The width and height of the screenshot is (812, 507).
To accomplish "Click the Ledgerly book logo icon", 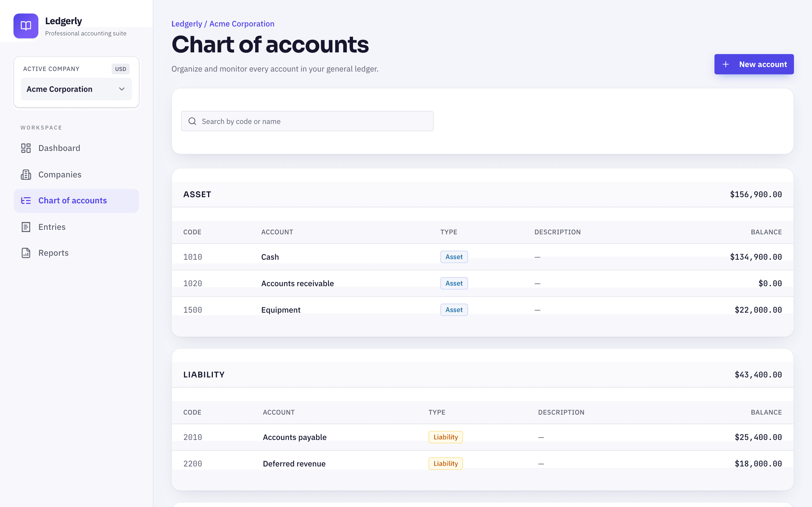I will pos(26,26).
